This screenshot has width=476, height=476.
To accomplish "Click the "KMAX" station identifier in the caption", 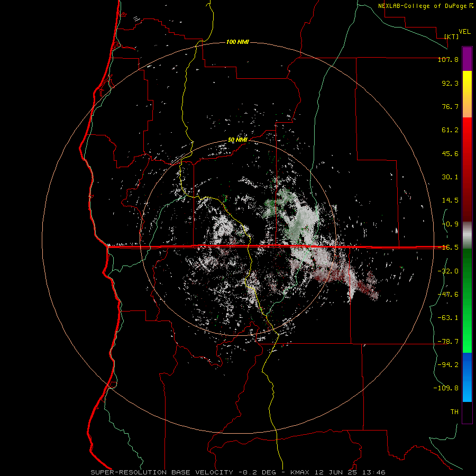I will pos(300,472).
